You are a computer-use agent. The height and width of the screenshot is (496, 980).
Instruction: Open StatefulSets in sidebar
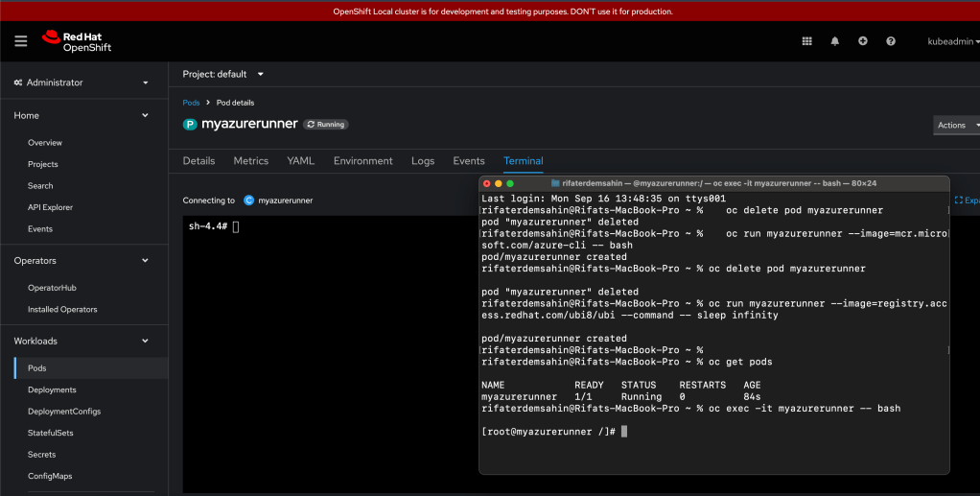tap(51, 433)
